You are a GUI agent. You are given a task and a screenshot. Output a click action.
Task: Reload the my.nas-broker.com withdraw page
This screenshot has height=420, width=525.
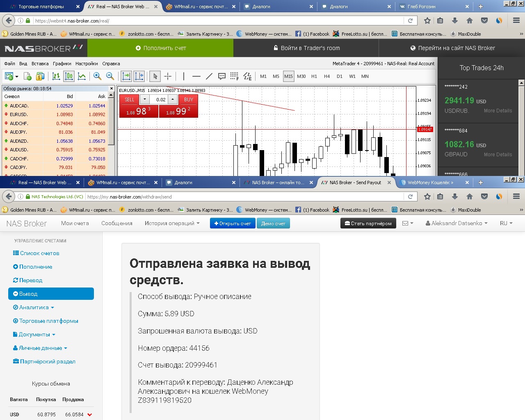click(x=410, y=196)
